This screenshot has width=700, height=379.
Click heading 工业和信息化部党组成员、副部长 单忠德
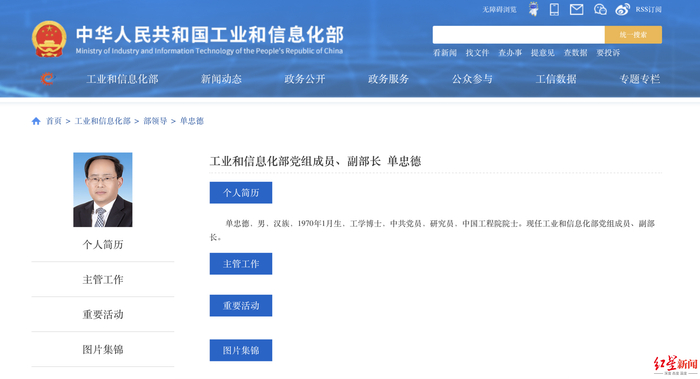pyautogui.click(x=315, y=161)
